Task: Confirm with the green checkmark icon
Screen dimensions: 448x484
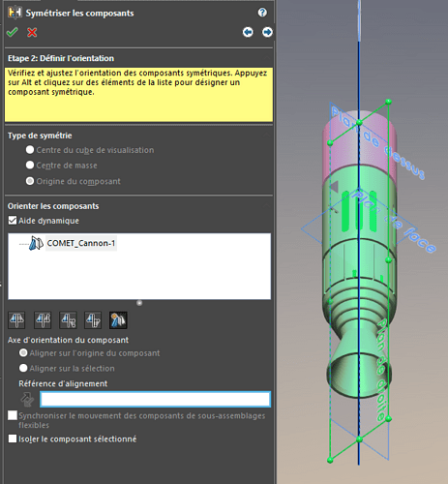Action: tap(12, 32)
